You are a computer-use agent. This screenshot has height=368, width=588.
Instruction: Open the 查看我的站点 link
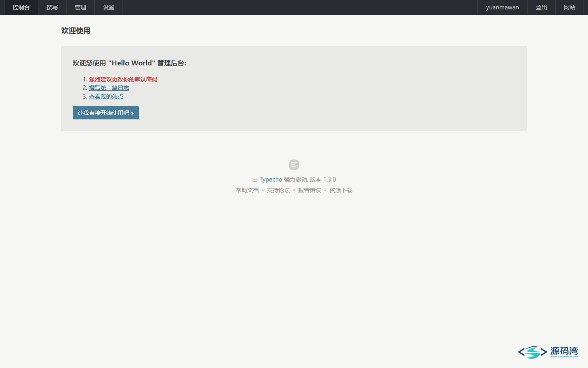pos(106,96)
